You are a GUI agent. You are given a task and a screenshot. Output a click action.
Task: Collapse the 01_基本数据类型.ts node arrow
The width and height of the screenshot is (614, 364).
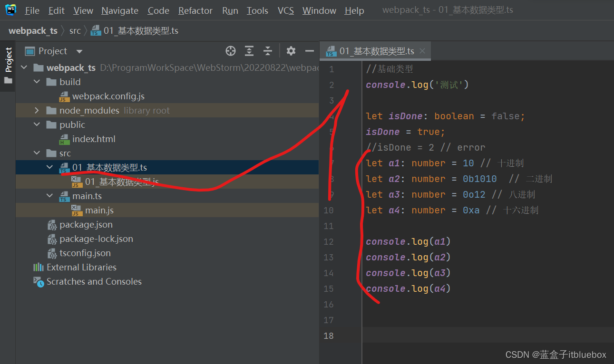50,168
